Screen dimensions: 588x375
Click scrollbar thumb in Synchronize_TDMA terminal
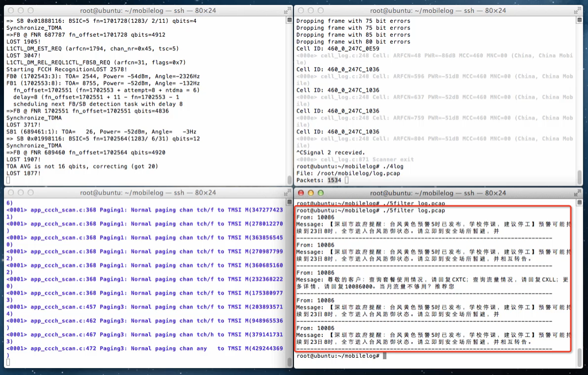(289, 180)
